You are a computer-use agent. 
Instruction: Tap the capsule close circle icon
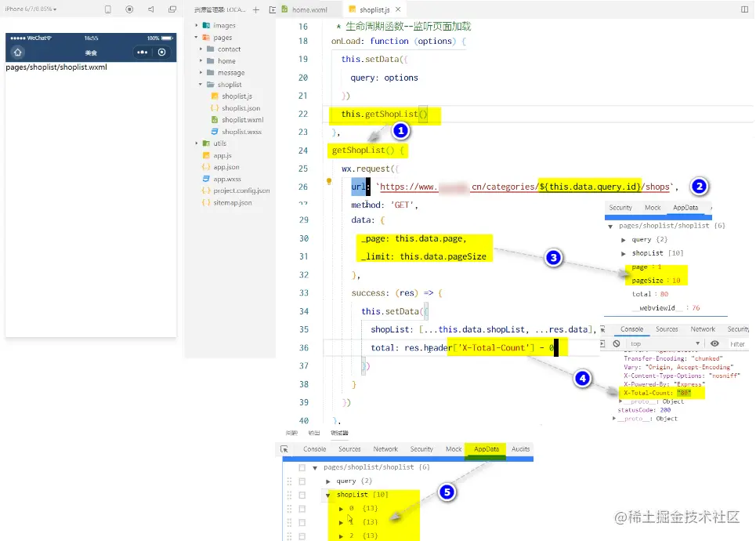pyautogui.click(x=162, y=52)
